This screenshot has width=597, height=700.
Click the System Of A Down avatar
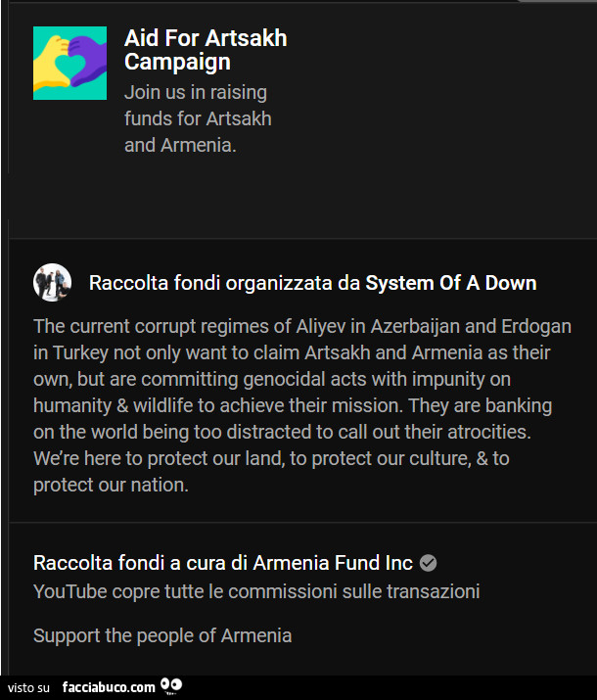[x=52, y=282]
